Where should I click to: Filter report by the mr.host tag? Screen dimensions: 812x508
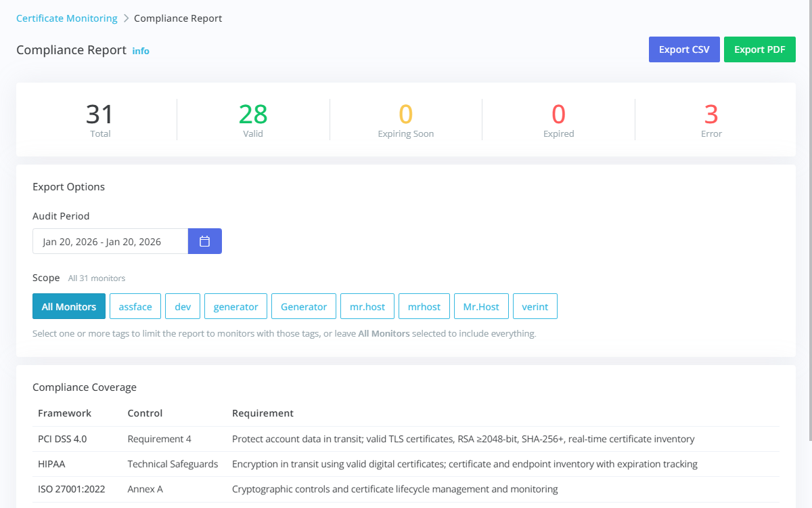[x=367, y=306]
